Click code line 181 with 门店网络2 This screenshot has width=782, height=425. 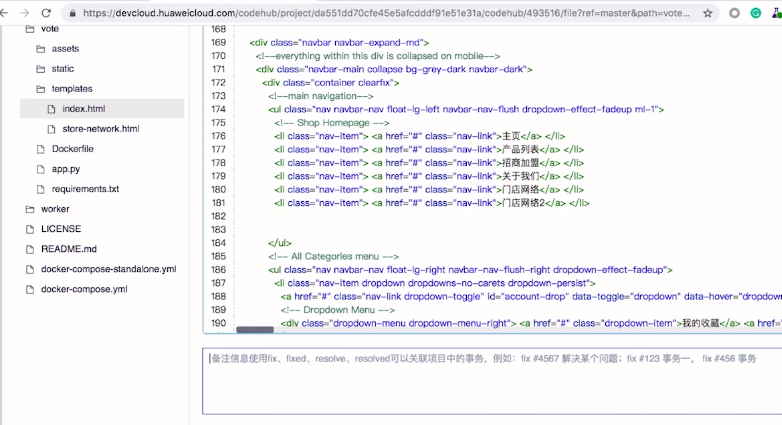(431, 203)
